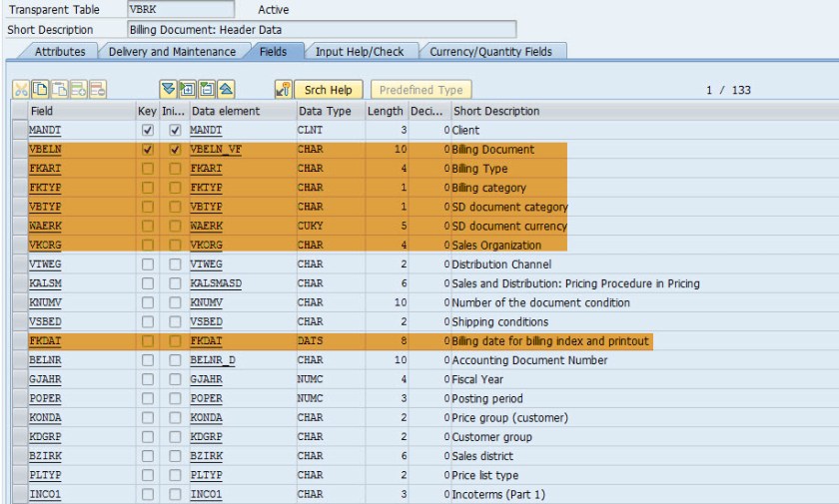Click the Data Type column header
The image size is (839, 504).
[326, 111]
